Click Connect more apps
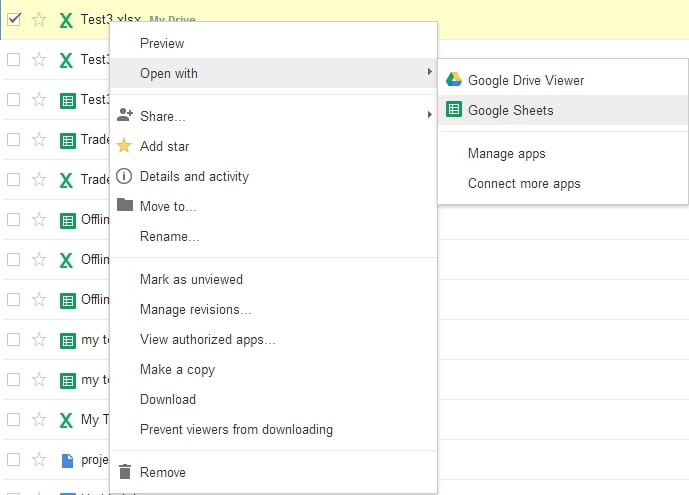Viewport: 689px width, 495px height. click(x=524, y=184)
